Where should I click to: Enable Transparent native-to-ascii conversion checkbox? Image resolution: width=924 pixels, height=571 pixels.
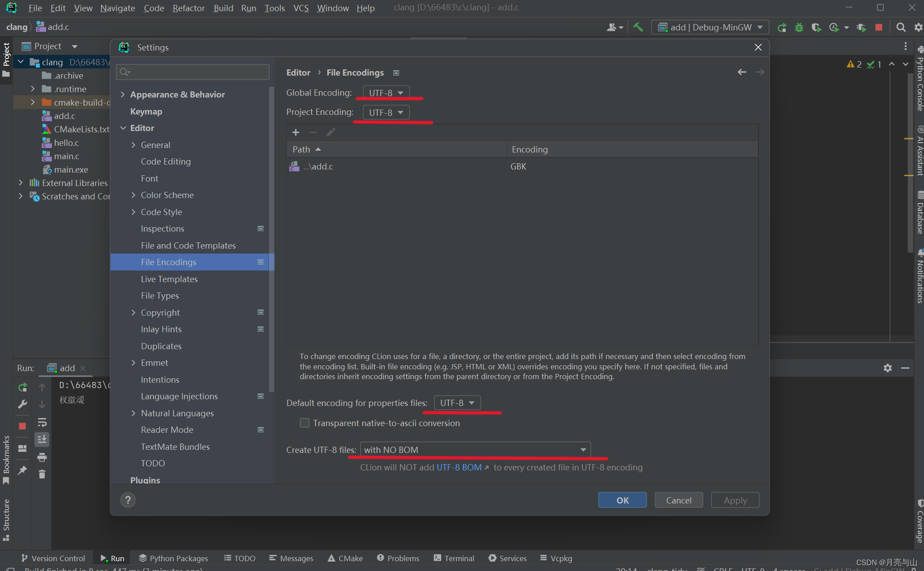pyautogui.click(x=305, y=423)
